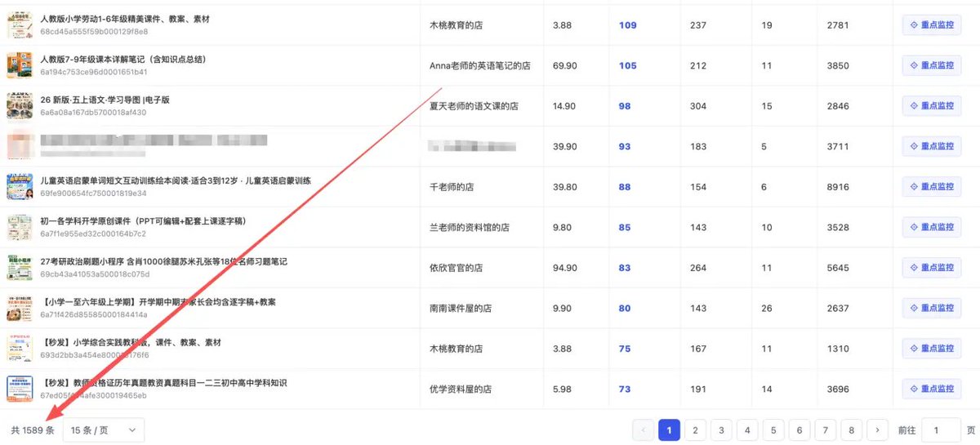The image size is (980, 445).
Task: Click 重点监控 for 南南课件屋的店 row
Action: 931,308
